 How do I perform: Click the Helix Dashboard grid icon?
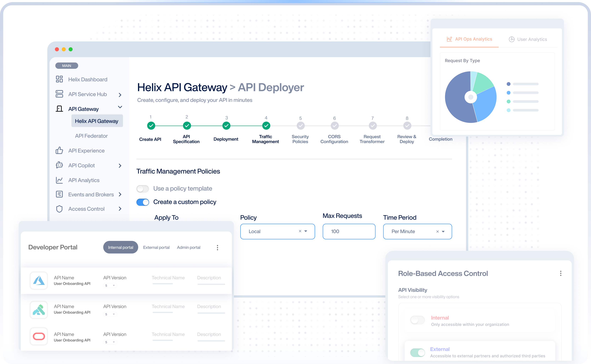tap(59, 79)
